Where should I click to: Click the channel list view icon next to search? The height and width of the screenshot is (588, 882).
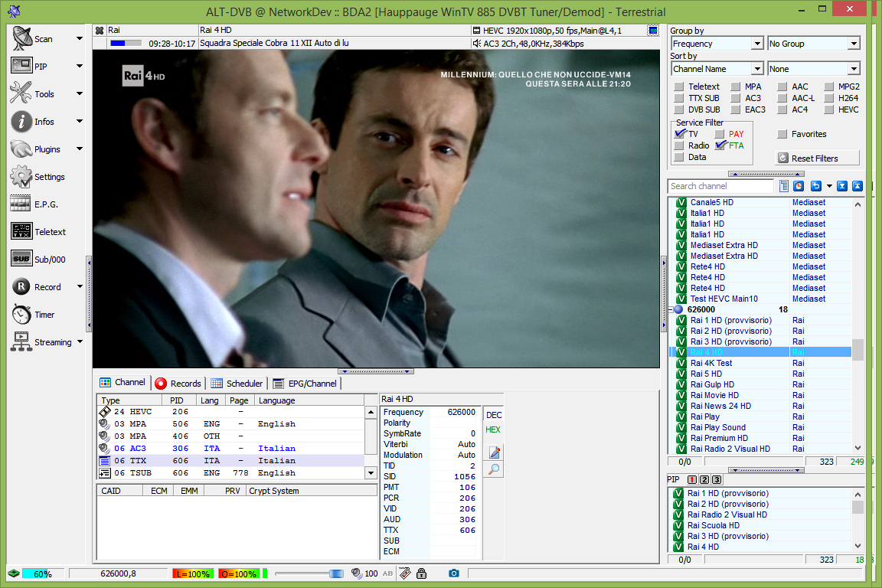pos(783,186)
